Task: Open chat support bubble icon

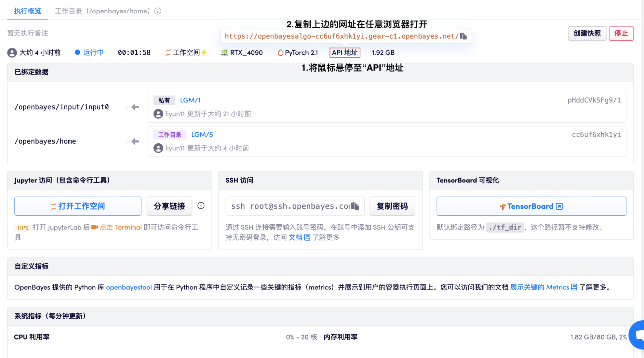Action: pos(638,335)
